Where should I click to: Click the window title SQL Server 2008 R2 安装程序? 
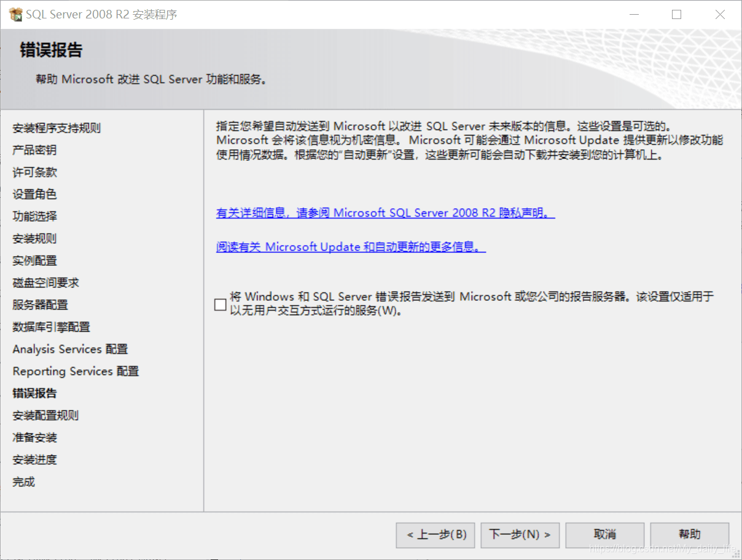[101, 15]
